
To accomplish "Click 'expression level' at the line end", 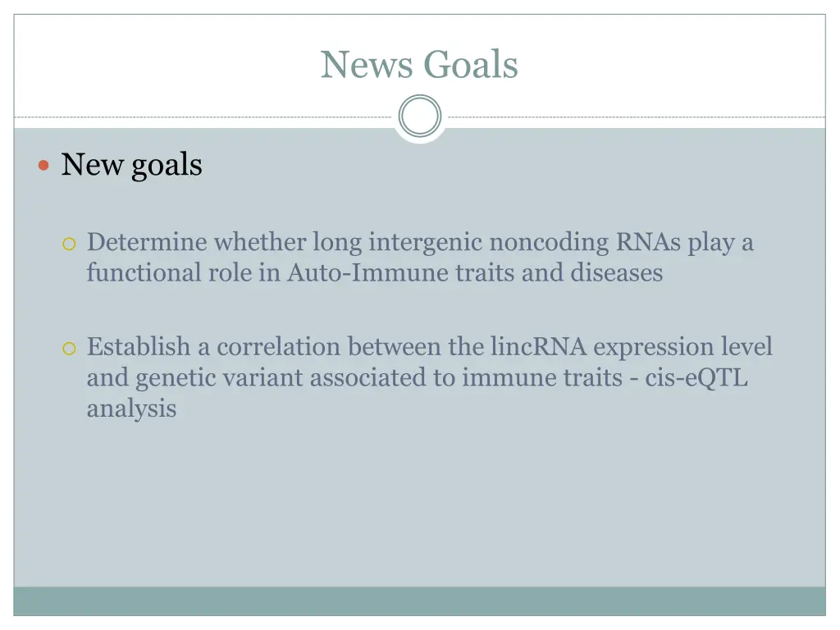I will (683, 347).
